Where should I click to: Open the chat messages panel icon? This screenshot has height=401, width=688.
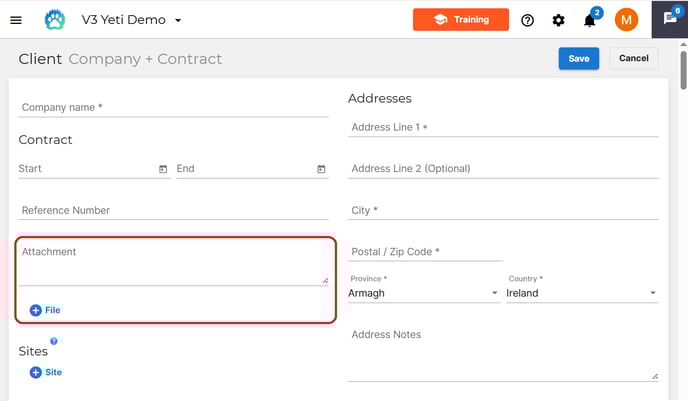click(x=670, y=18)
